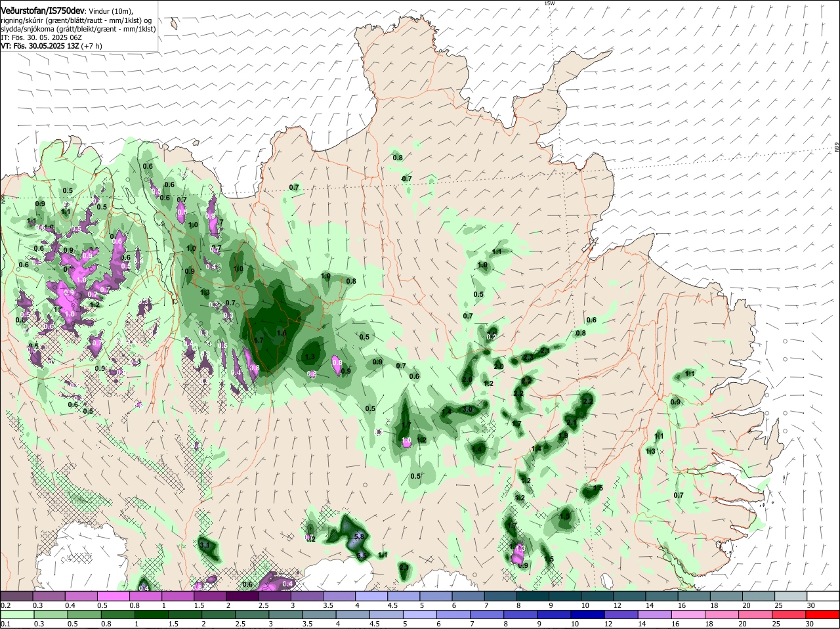Pick the light gray snow legend swatch at 25
Image resolution: width=840 pixels, height=629 pixels.
click(791, 596)
